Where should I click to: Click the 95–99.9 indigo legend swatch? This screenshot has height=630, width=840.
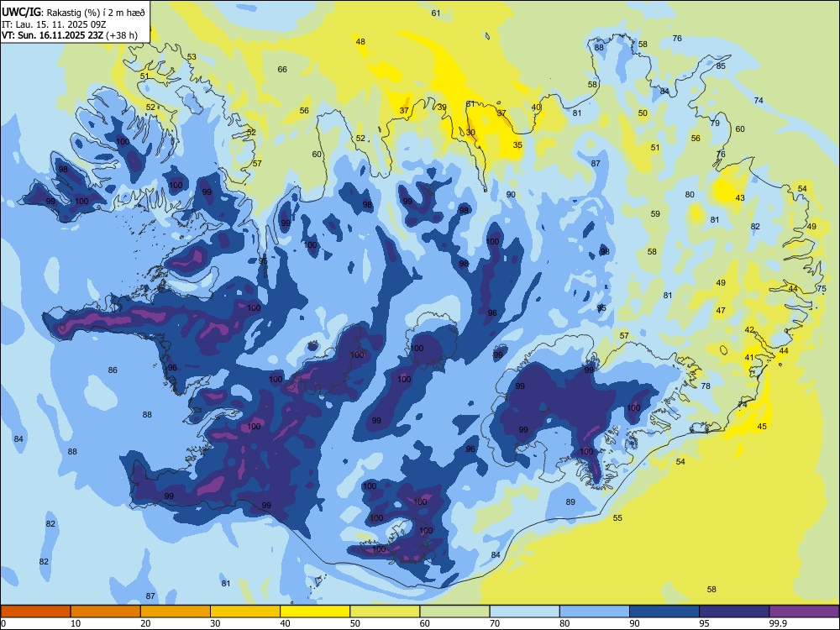pos(734,612)
